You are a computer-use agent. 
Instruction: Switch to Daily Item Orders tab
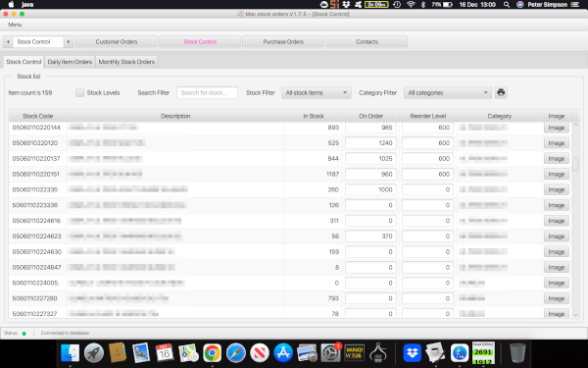coord(70,62)
